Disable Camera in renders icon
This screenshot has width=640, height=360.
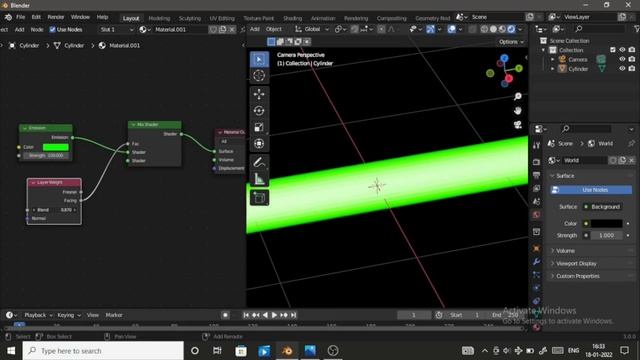point(632,59)
